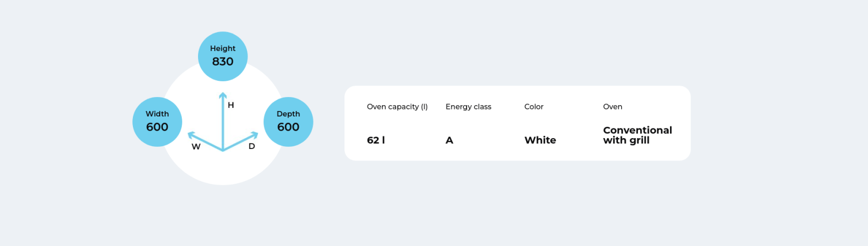Click the Height 830 blue circle
Viewport: 868px width, 246px height.
click(x=223, y=56)
